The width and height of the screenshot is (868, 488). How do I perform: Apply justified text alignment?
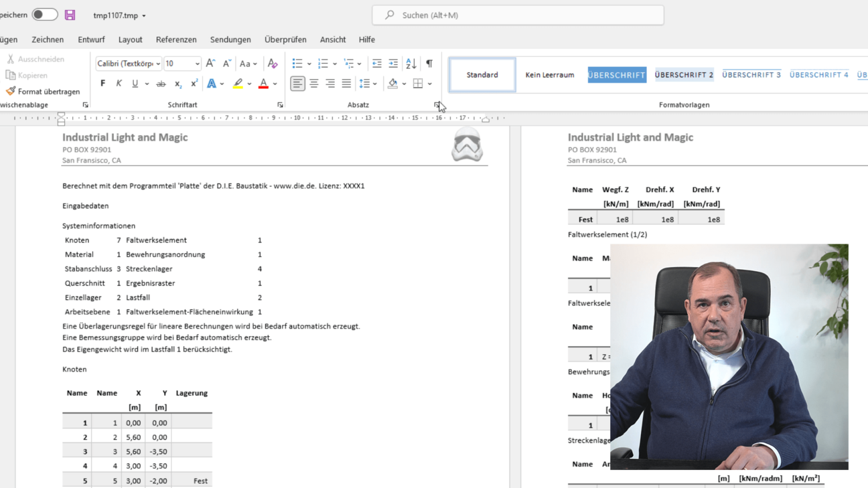pos(346,84)
